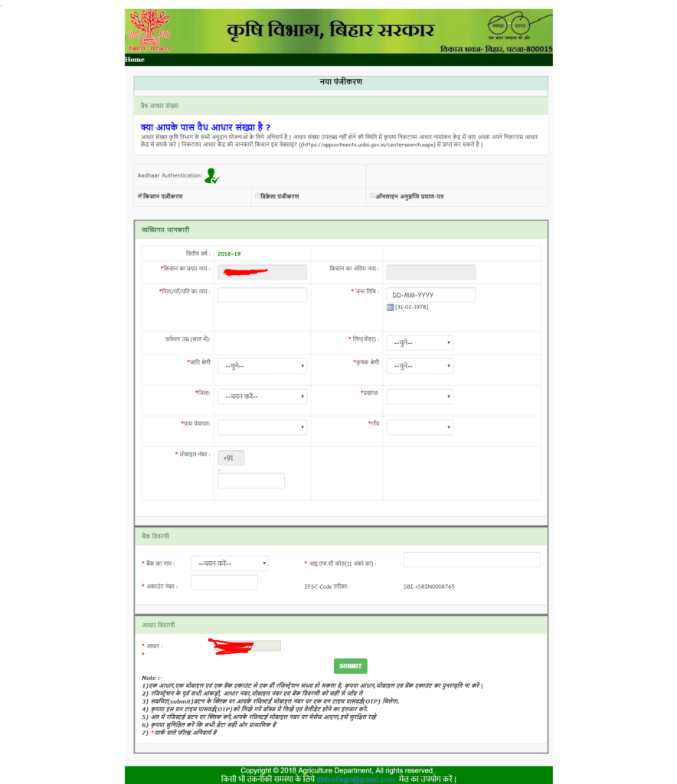
Task: Click the 2018-19 financial year value
Action: coord(229,254)
